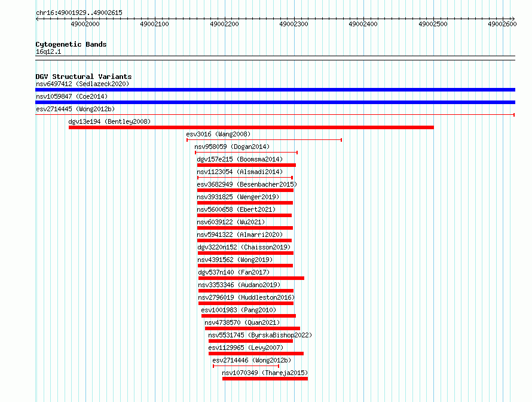Select nsv5941322 (Almarri2020) variant label
The image size is (532, 402).
coord(240,234)
